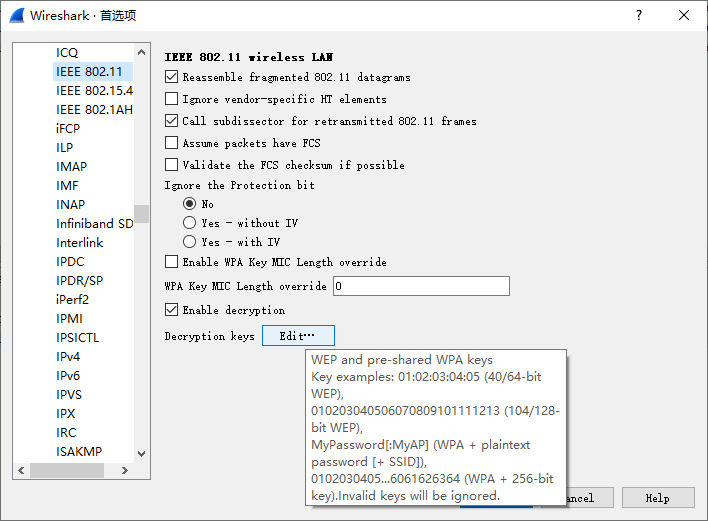Image resolution: width=708 pixels, height=521 pixels.
Task: Select iPerf2 in the protocol list
Action: click(72, 299)
